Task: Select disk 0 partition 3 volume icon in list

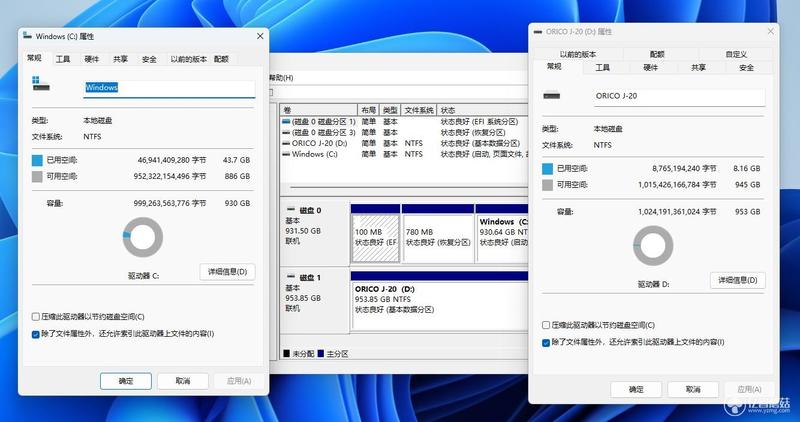Action: click(x=286, y=133)
